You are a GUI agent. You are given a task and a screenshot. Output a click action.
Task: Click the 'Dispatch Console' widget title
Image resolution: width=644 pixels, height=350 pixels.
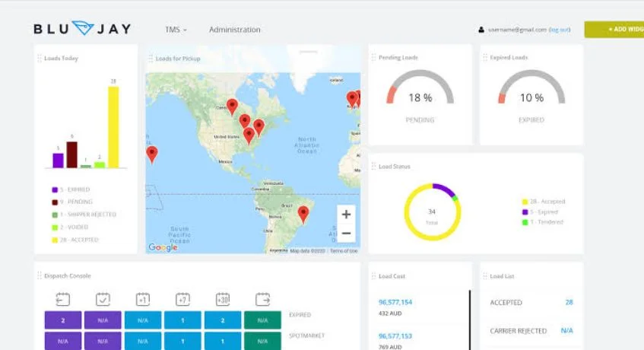point(68,275)
